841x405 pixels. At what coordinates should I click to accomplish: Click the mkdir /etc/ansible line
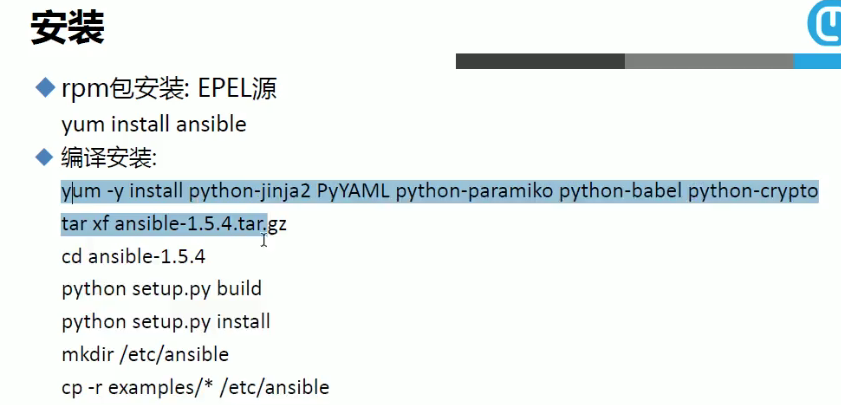point(145,354)
